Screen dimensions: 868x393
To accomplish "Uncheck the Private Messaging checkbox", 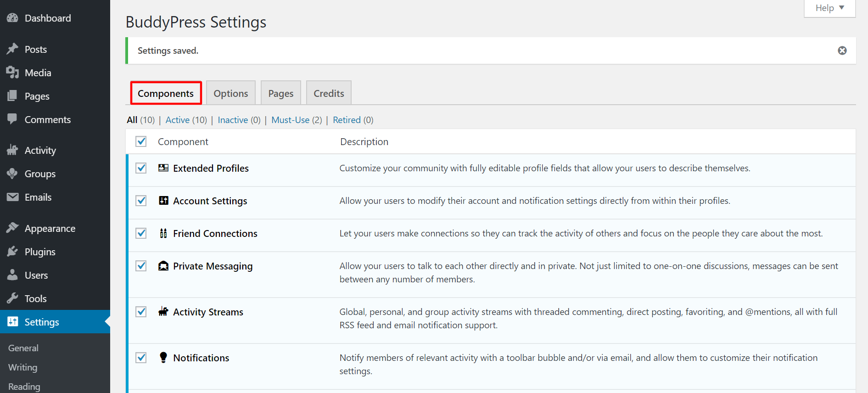I will point(141,266).
